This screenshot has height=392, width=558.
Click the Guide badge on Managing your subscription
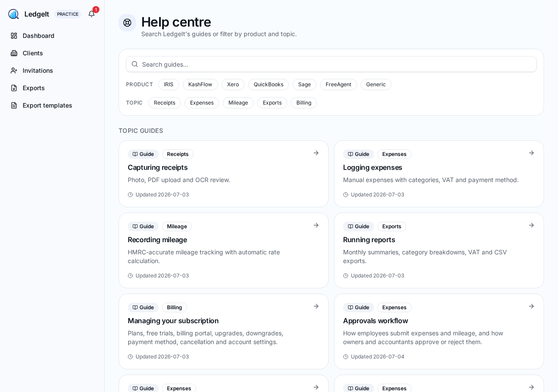[x=143, y=308]
